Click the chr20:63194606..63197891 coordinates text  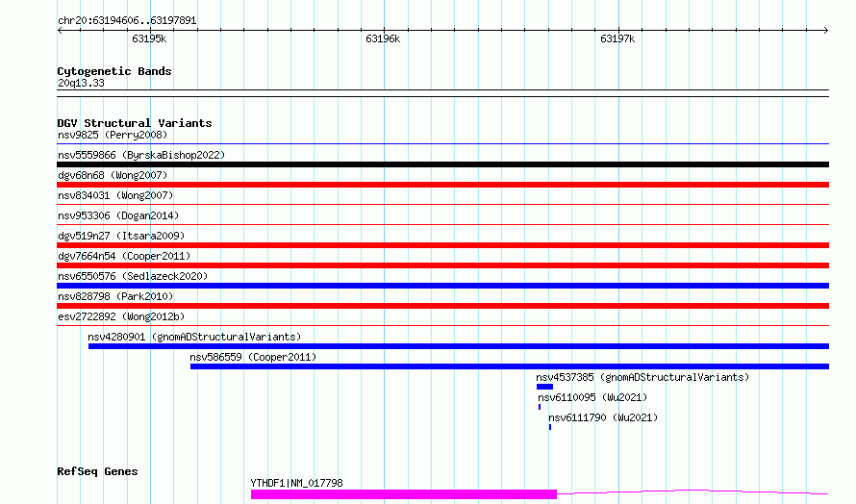click(x=127, y=21)
